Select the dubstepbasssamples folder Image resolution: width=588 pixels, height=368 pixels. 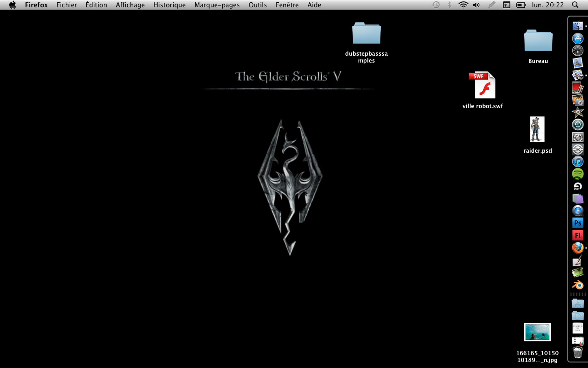click(x=367, y=33)
